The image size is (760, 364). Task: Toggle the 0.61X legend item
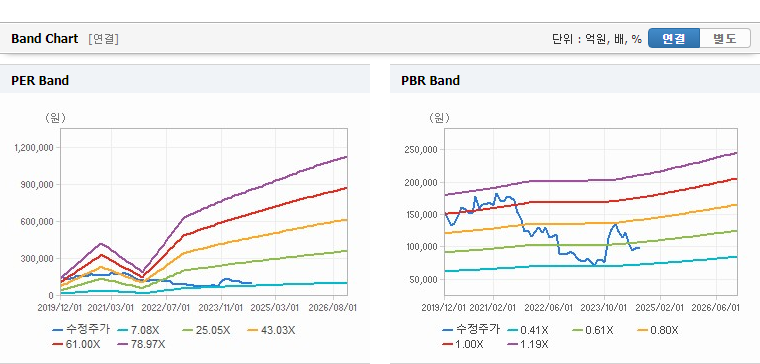coord(593,330)
